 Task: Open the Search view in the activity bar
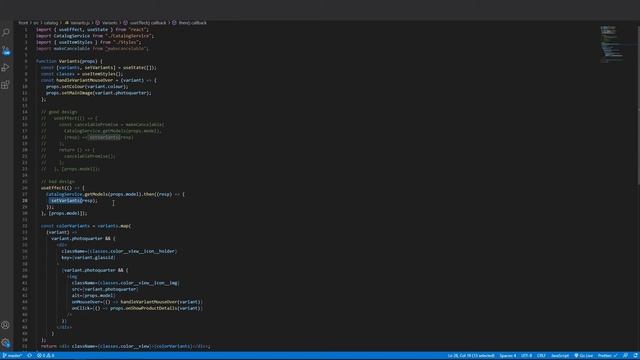(x=6, y=32)
